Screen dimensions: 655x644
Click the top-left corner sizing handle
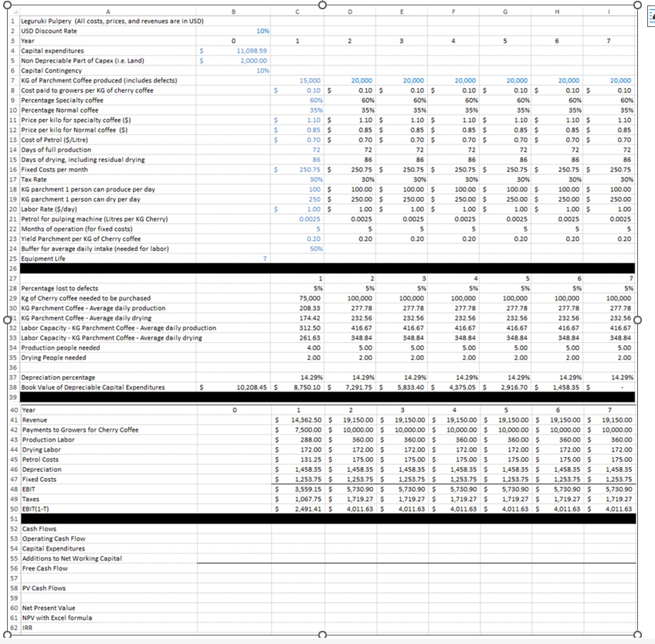pyautogui.click(x=7, y=5)
